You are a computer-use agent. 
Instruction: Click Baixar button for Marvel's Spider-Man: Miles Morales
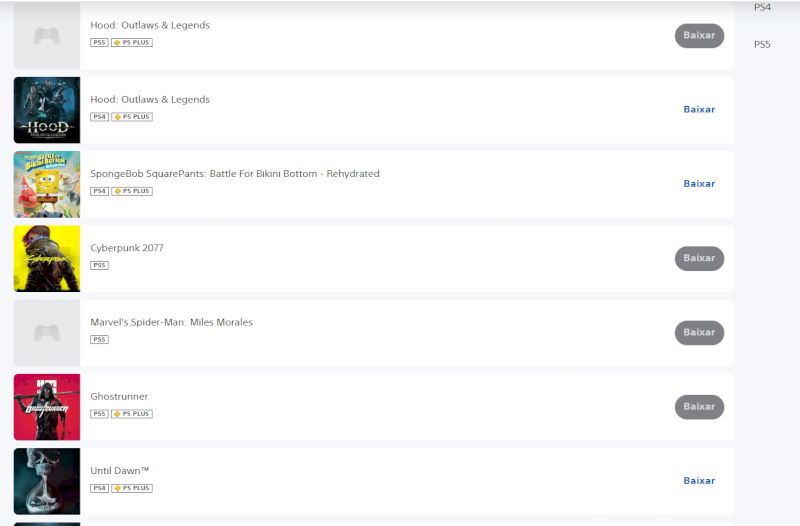coord(699,333)
